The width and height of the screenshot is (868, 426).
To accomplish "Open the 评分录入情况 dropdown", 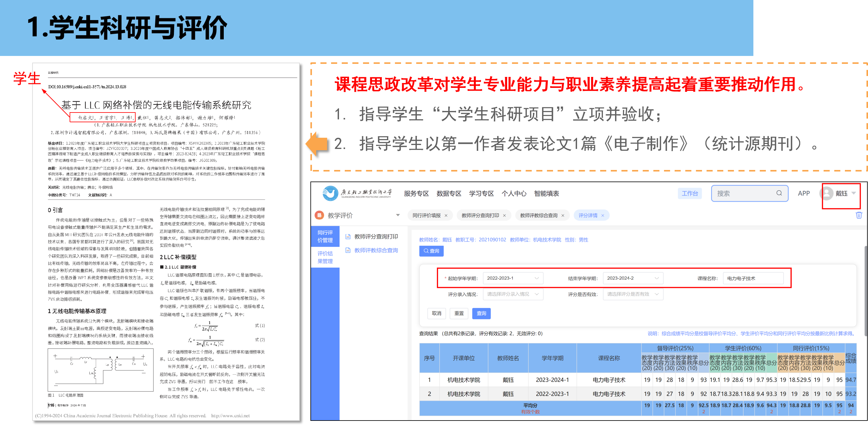I will coord(513,294).
